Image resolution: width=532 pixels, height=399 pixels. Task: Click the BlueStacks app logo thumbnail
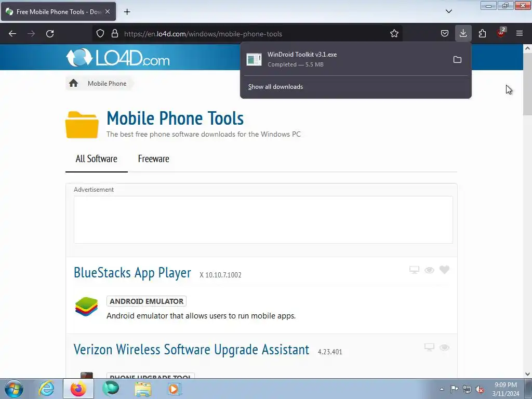[x=86, y=307]
